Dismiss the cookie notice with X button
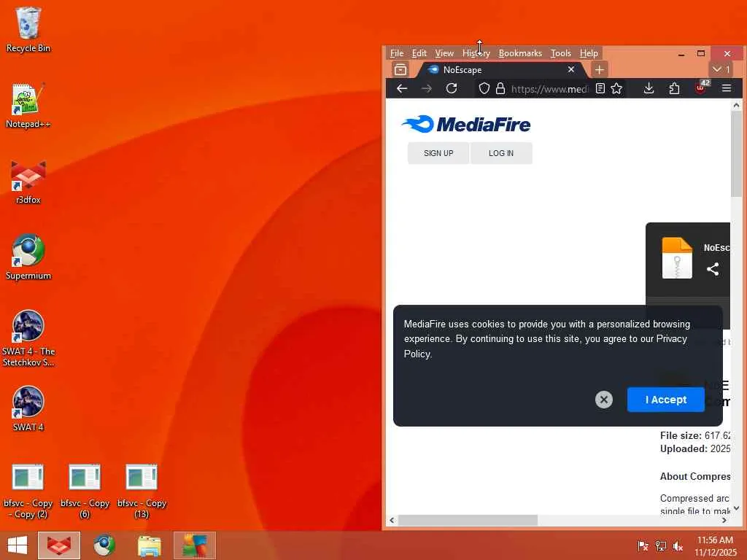747x560 pixels. tap(603, 400)
